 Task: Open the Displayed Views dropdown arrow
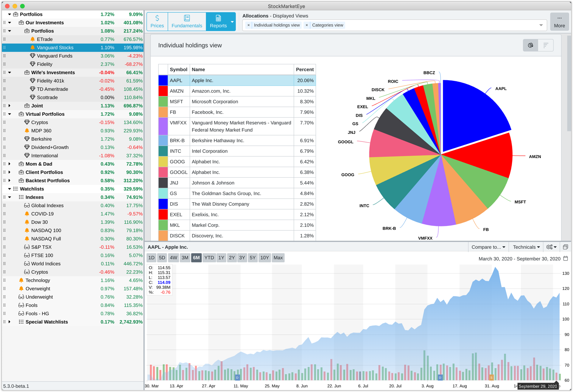pos(541,25)
